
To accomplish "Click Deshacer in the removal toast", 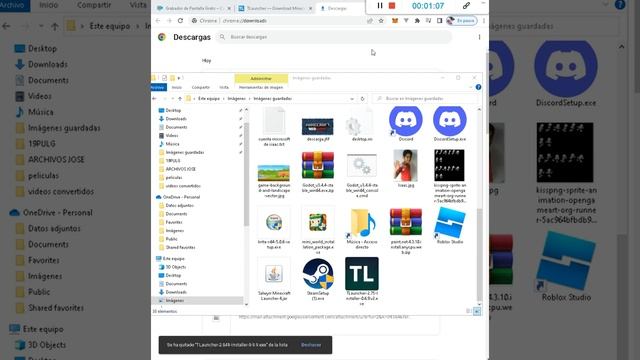I will (x=311, y=345).
